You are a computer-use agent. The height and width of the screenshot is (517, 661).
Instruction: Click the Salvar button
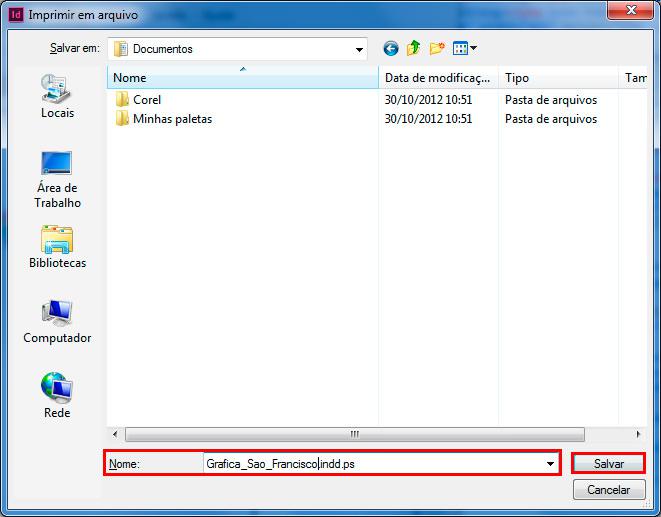(x=608, y=463)
